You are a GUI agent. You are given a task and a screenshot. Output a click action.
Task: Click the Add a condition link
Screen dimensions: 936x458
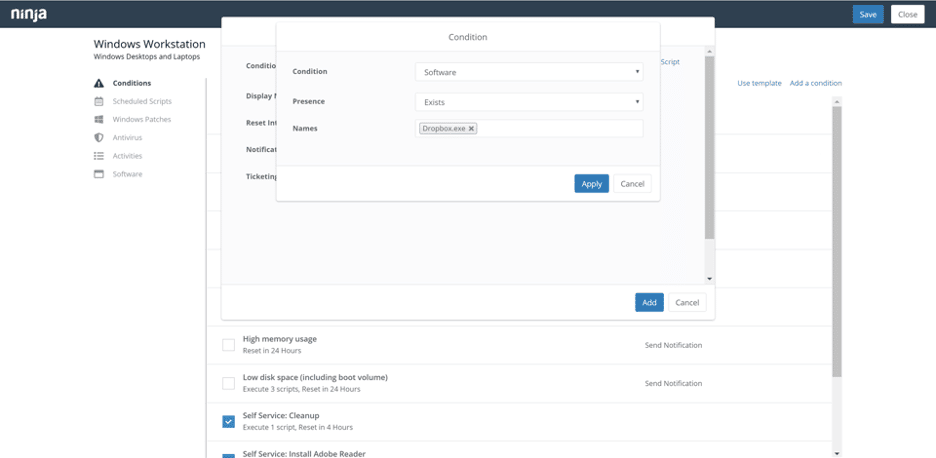[815, 83]
